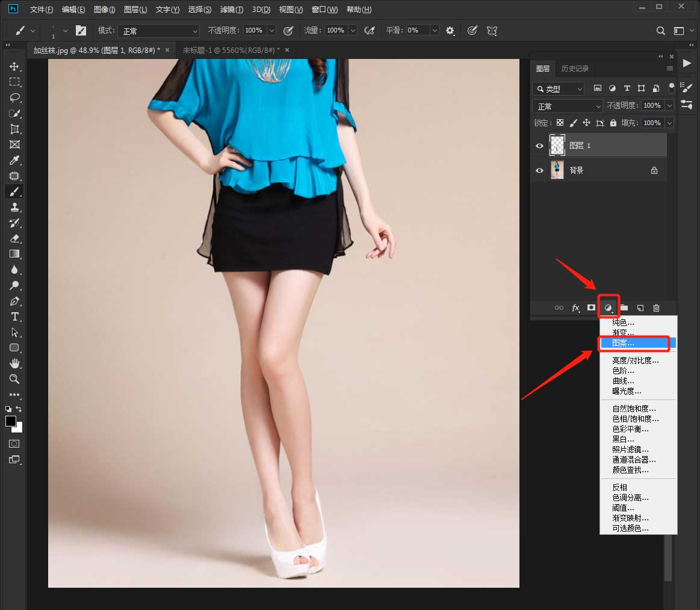
Task: Toggle pressure for opacity
Action: (x=288, y=30)
